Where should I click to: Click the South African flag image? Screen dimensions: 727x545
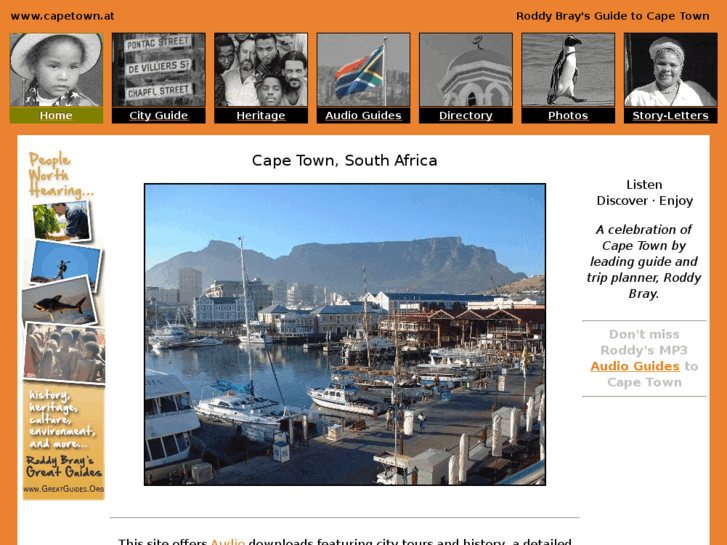coord(364,70)
